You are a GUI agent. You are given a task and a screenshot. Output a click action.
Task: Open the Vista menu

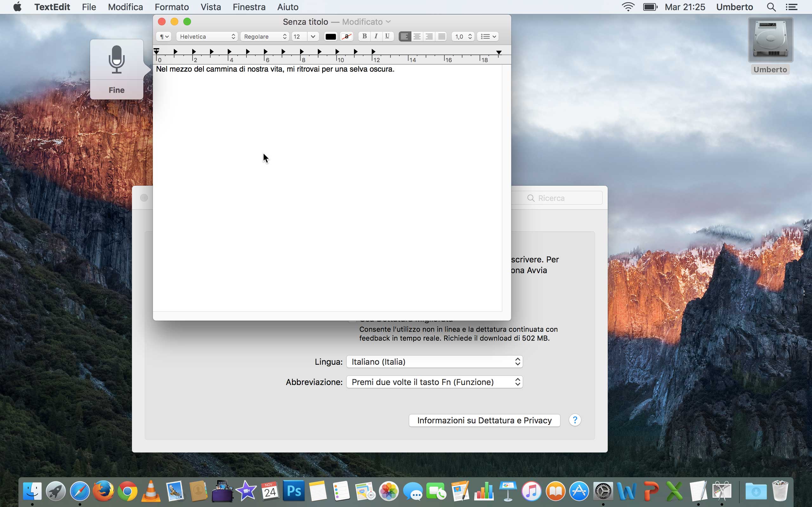[x=210, y=7]
